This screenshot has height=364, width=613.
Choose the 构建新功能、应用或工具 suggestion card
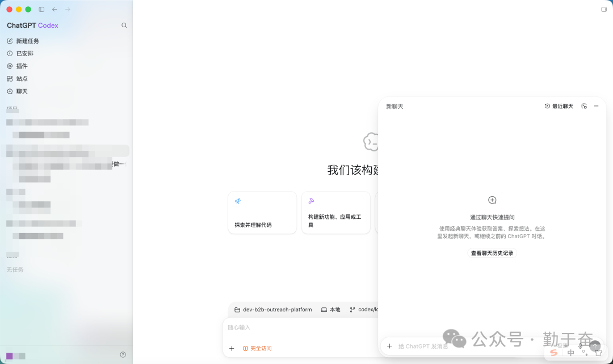pyautogui.click(x=336, y=213)
